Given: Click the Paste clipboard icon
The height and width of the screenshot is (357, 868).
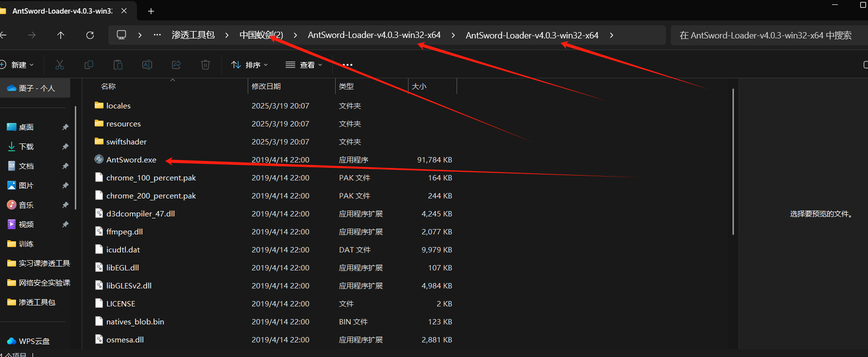Looking at the screenshot, I should point(118,65).
